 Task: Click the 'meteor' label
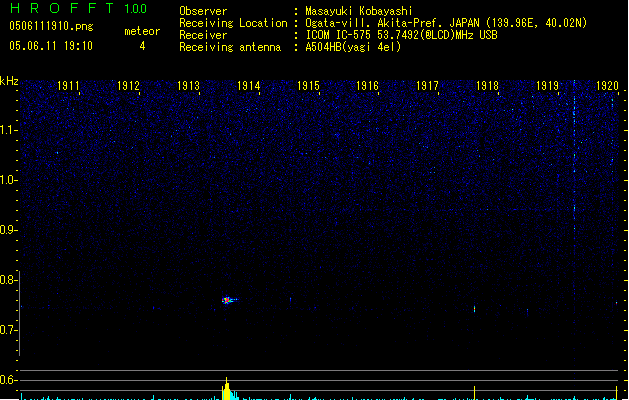[142, 31]
